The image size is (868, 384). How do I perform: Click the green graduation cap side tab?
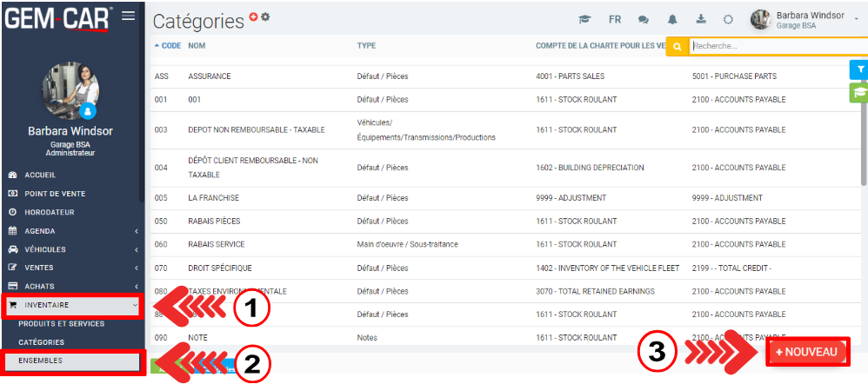click(x=859, y=92)
